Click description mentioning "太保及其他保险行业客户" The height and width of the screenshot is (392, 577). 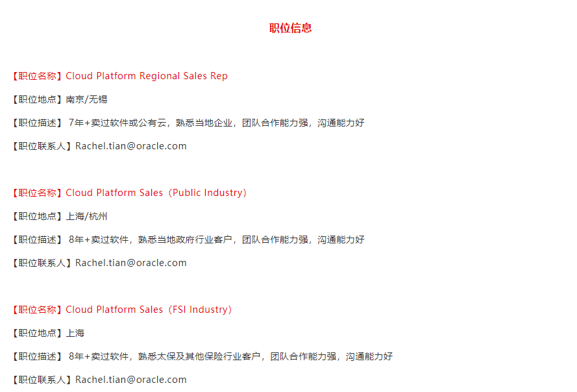230,356
